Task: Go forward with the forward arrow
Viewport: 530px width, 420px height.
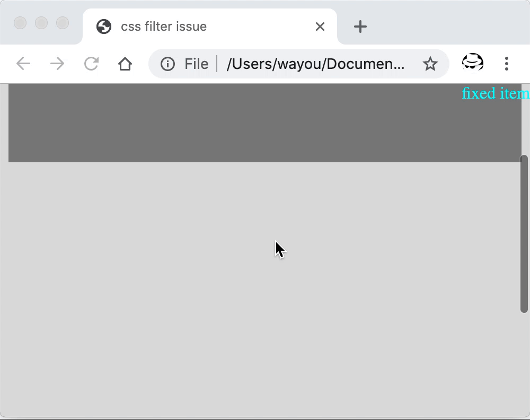Action: [x=57, y=64]
